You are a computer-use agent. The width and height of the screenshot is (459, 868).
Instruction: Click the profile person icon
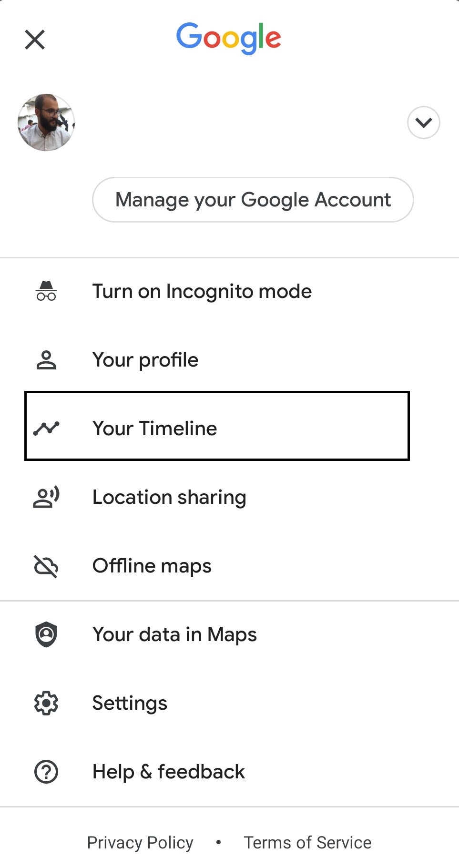pos(46,360)
